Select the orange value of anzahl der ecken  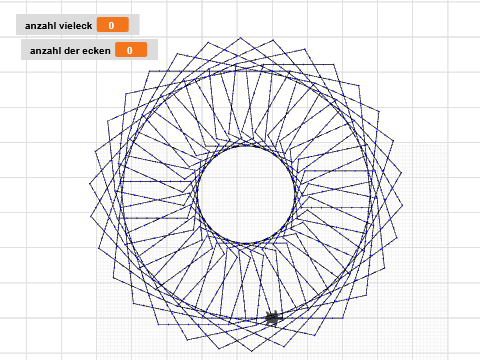(131, 50)
